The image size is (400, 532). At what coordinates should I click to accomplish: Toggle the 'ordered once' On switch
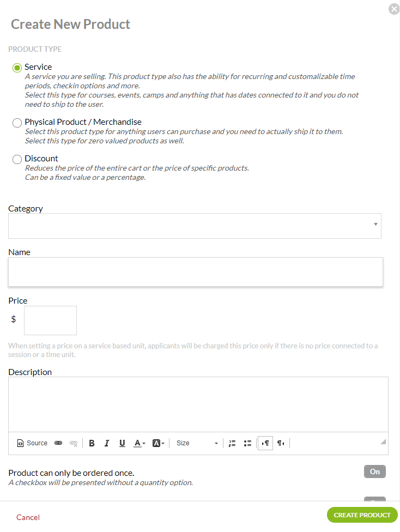coord(374,471)
